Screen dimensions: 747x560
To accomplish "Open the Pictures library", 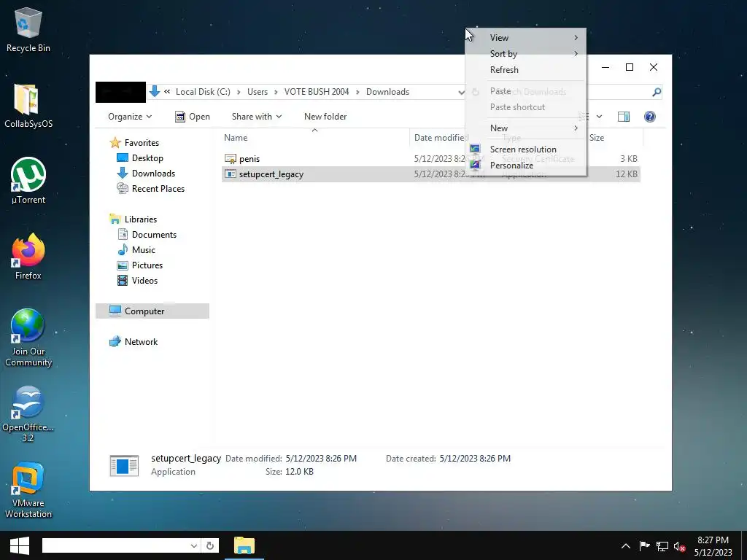I will pyautogui.click(x=147, y=265).
